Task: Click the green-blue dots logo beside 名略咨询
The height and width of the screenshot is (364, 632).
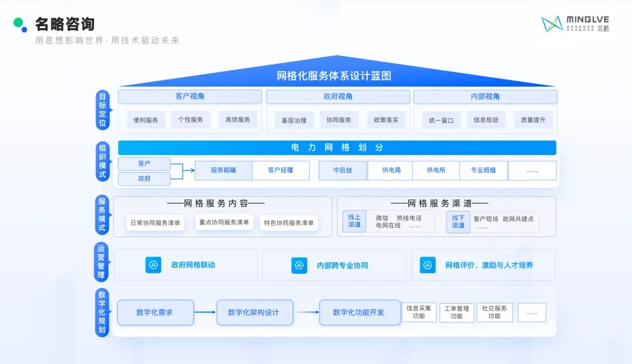Action: (19, 24)
